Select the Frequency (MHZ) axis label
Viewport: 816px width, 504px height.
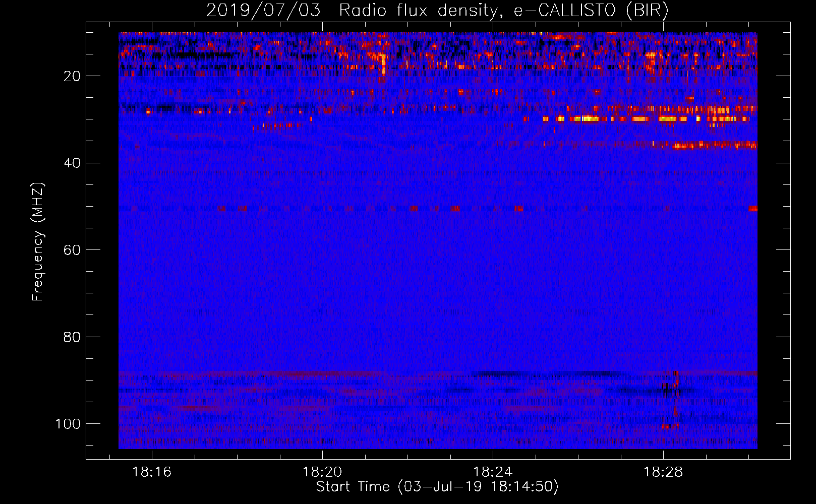tap(38, 241)
